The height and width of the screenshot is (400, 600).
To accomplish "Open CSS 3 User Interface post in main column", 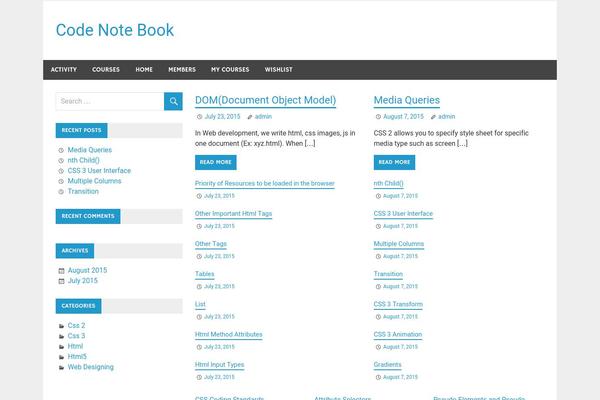I will [x=403, y=214].
